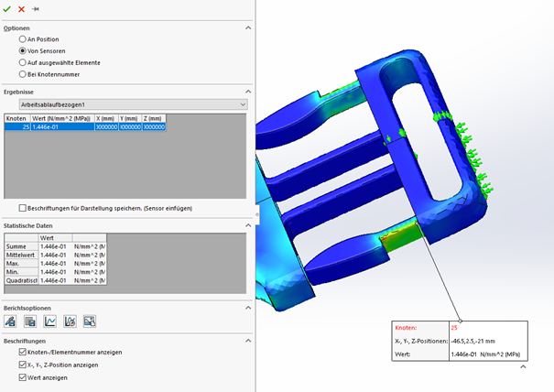The height and width of the screenshot is (392, 554).
Task: Cancel with the red X icon
Action: tap(21, 8)
